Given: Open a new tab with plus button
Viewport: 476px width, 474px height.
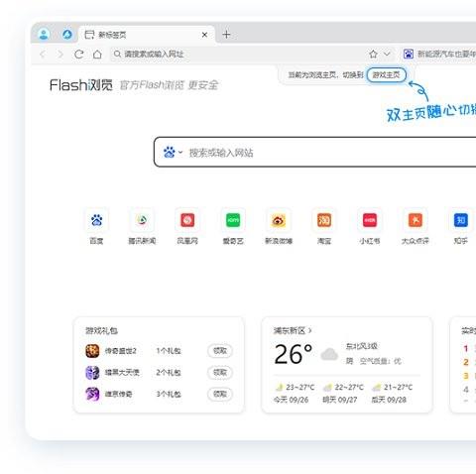Looking at the screenshot, I should click(226, 35).
